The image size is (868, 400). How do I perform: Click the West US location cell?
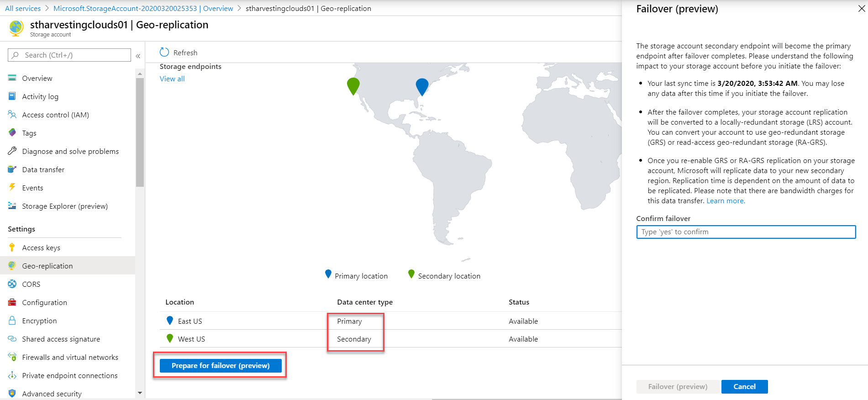click(191, 339)
